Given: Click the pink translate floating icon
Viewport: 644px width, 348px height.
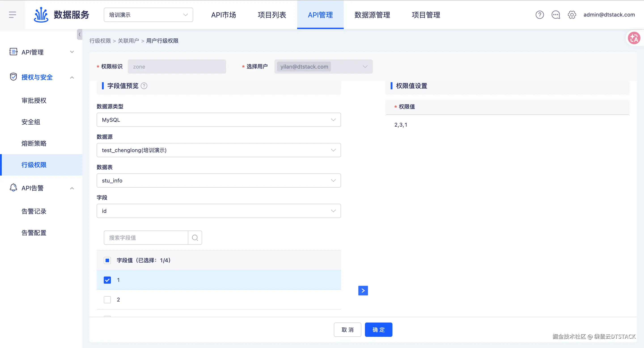Looking at the screenshot, I should pyautogui.click(x=634, y=38).
